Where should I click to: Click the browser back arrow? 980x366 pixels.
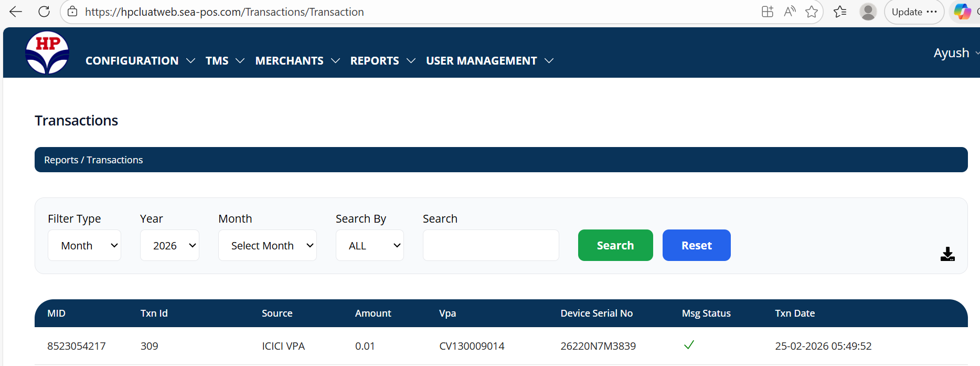click(x=16, y=12)
